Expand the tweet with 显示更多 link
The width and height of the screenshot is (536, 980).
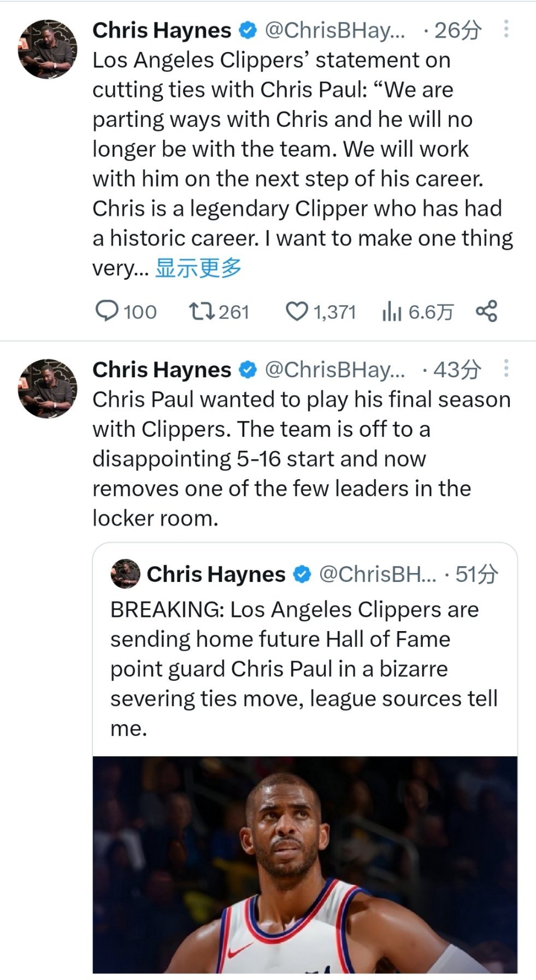click(198, 268)
